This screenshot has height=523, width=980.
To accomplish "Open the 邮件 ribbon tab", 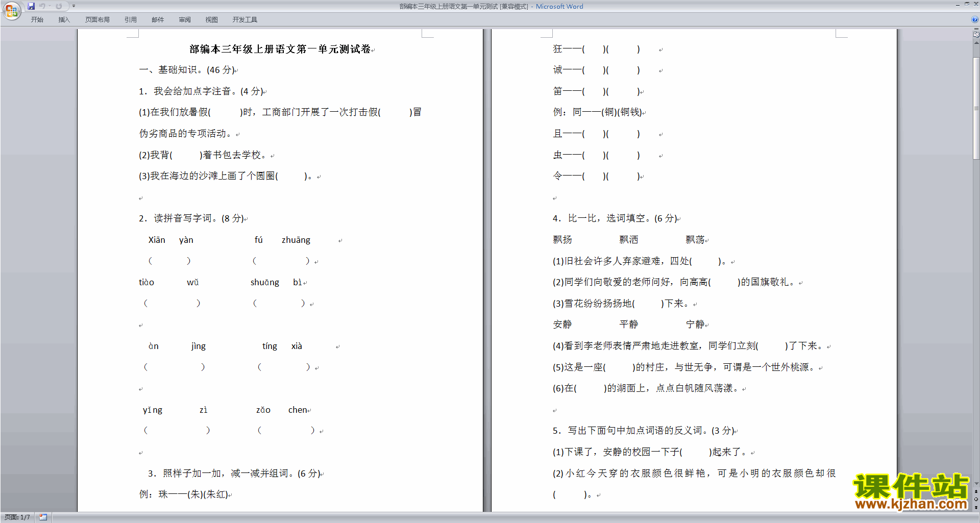I will (x=158, y=20).
